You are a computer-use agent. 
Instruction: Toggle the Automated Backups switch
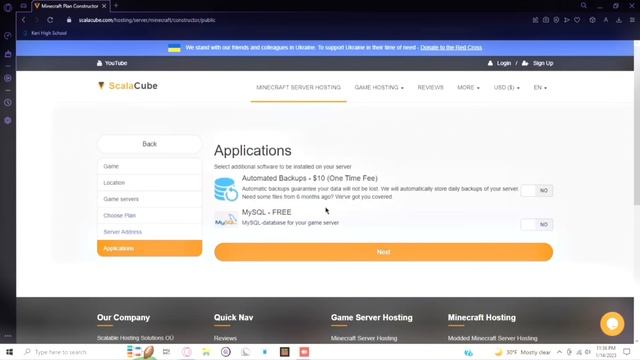click(536, 190)
